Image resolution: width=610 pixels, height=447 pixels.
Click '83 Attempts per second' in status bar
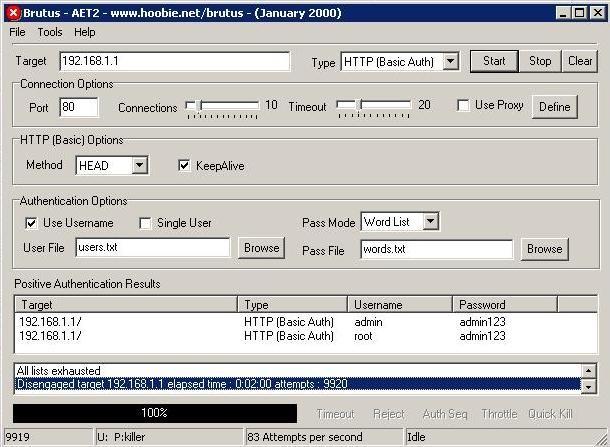tap(324, 437)
